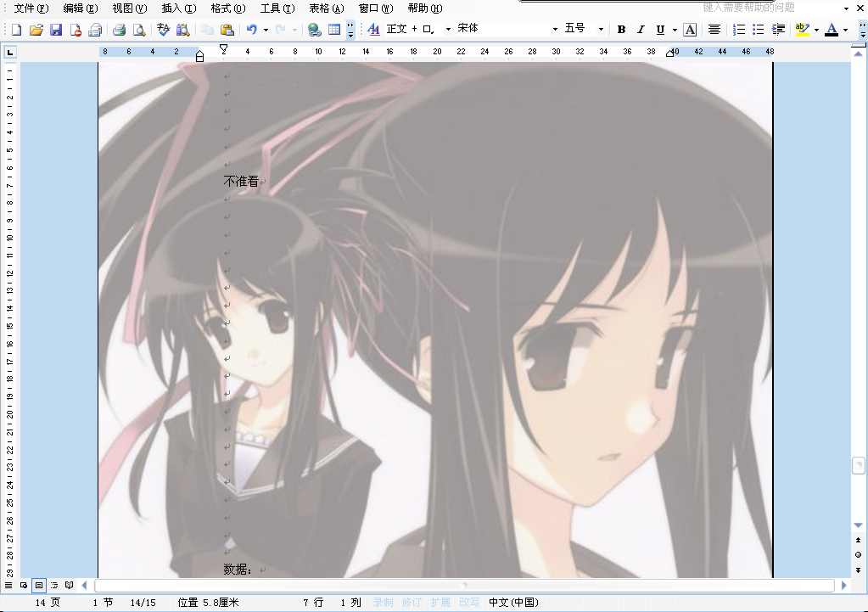
Task: Open the 文件 menu
Action: pyautogui.click(x=31, y=8)
